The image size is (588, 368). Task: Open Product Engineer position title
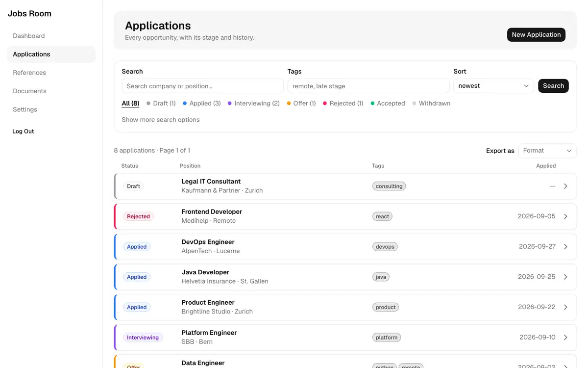tap(208, 303)
